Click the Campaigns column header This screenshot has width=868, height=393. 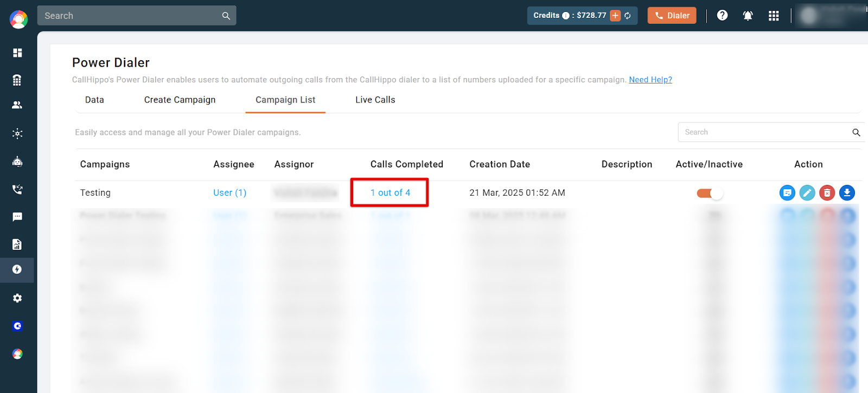point(105,164)
